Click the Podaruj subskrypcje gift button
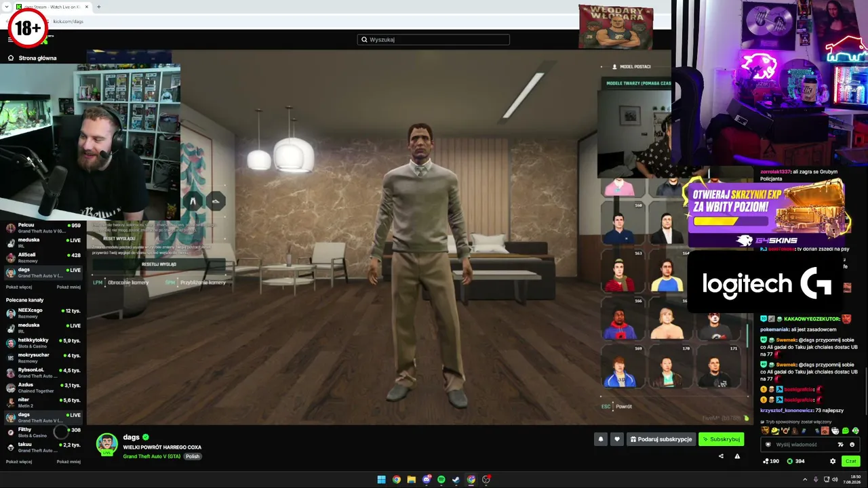 [661, 439]
